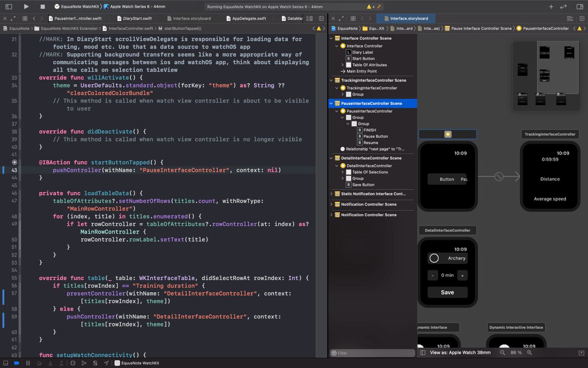
Task: Expand the left editor to full size
Action: pos(13,18)
